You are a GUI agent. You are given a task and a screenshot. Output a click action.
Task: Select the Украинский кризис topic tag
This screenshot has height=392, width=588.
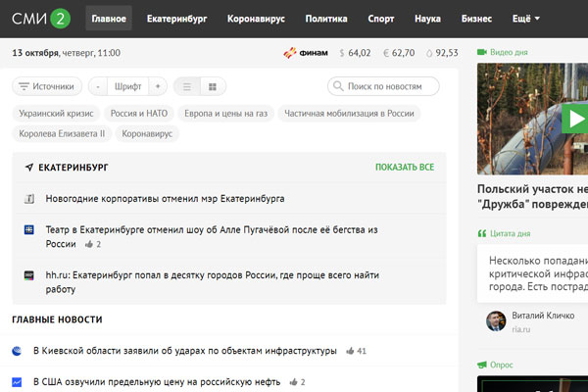(55, 114)
